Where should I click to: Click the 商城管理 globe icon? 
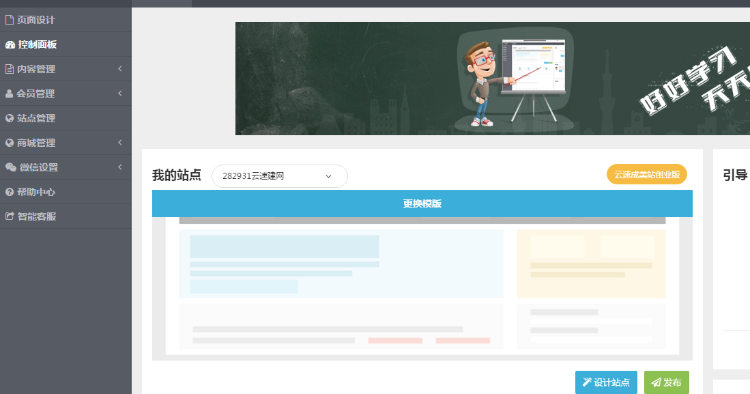pyautogui.click(x=9, y=142)
